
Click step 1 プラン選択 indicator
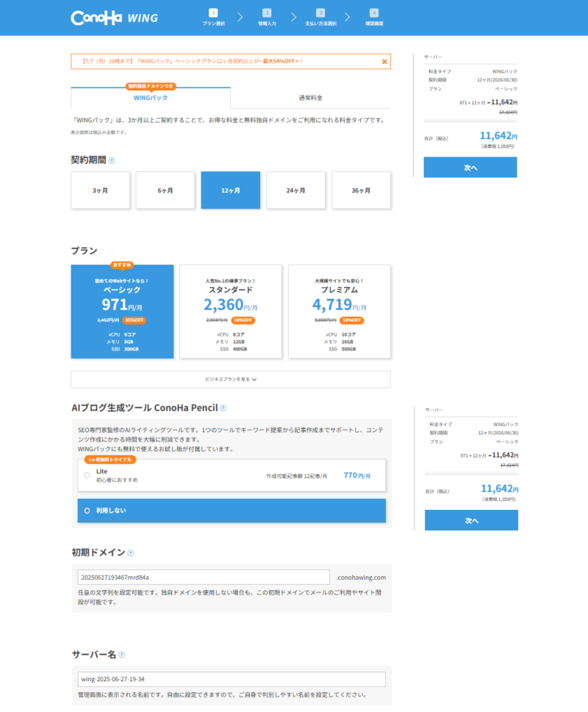point(213,17)
